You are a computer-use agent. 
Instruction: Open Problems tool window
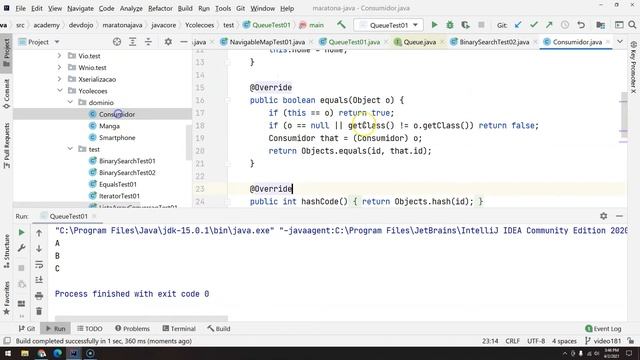pyautogui.click(x=132, y=328)
